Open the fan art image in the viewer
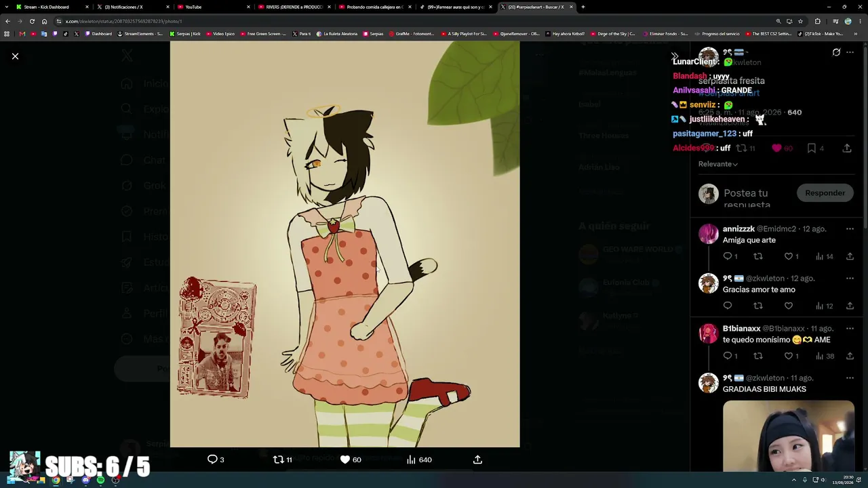Viewport: 868px width, 488px height. (344, 244)
